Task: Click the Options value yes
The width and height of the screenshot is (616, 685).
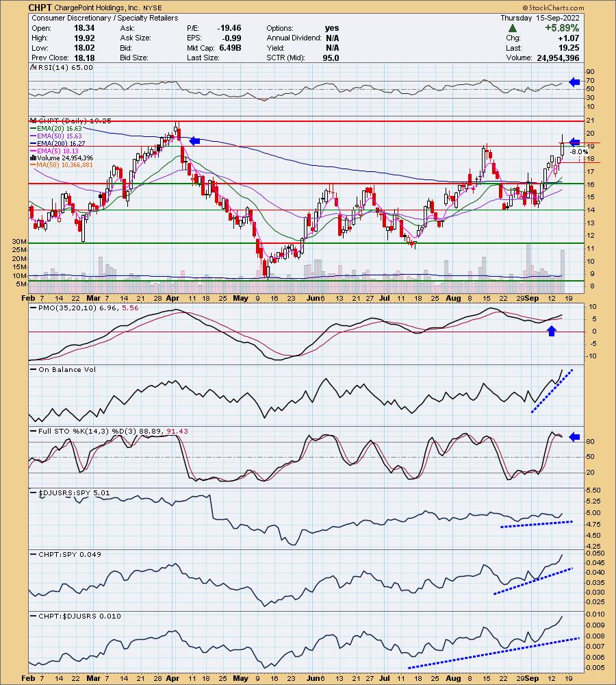Action: 332,28
